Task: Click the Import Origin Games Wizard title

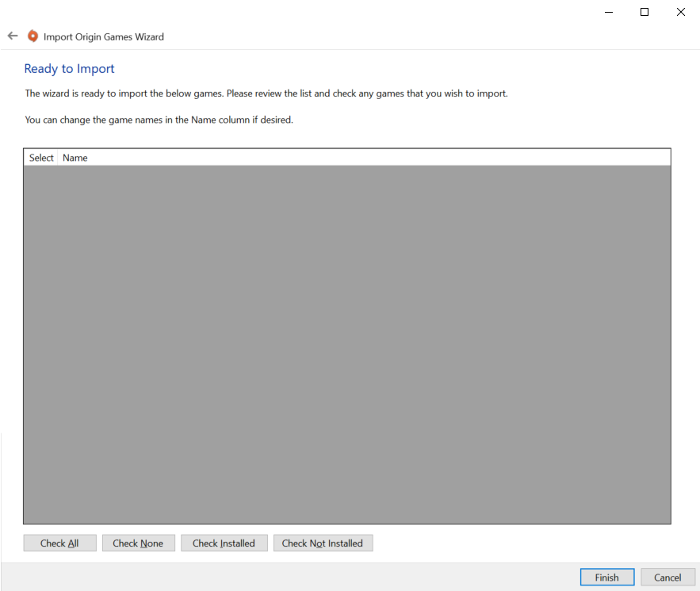Action: pyautogui.click(x=104, y=37)
